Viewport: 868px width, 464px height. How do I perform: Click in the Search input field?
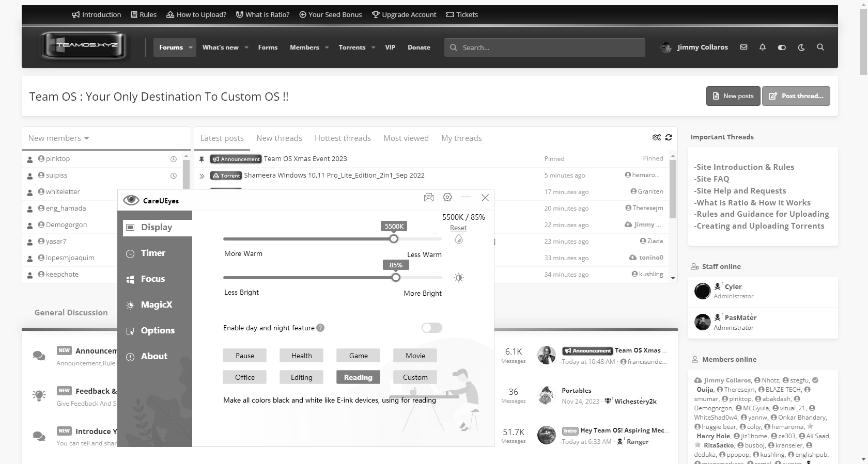pyautogui.click(x=545, y=47)
